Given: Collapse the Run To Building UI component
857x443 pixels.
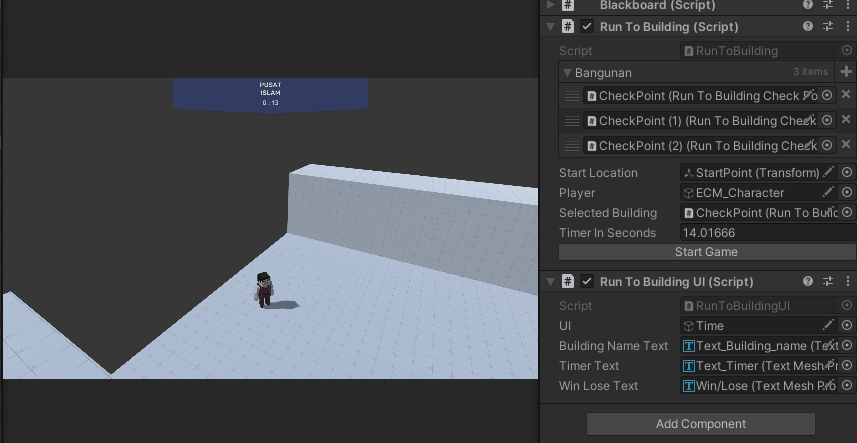Looking at the screenshot, I should click(x=550, y=282).
